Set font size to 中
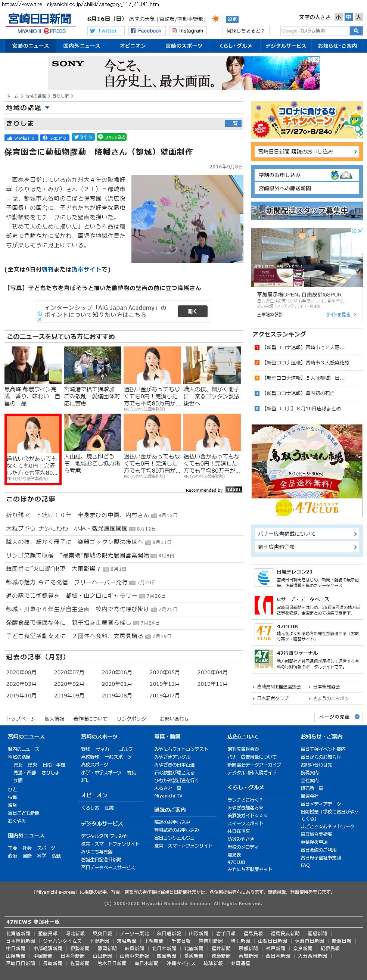The height and width of the screenshot is (980, 367). [348, 17]
